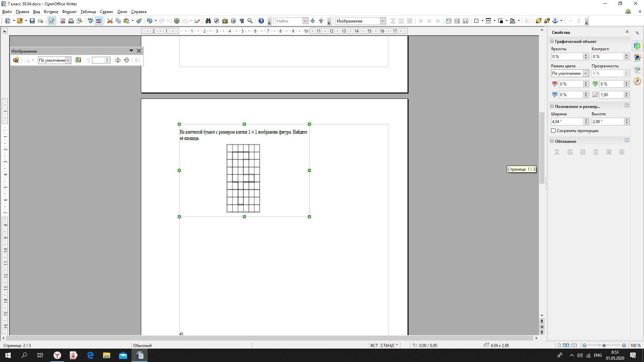
Task: Click the anchor icon in toolbar
Action: [x=555, y=21]
